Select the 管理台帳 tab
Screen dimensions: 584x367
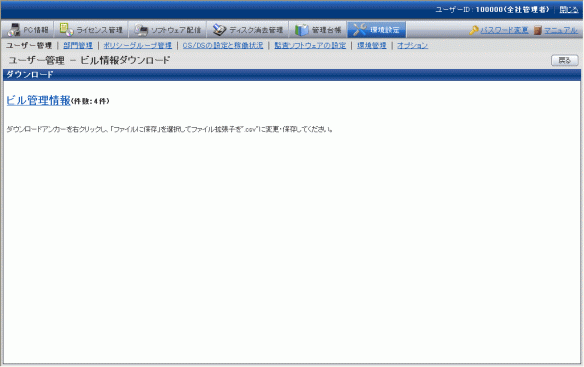coord(318,29)
